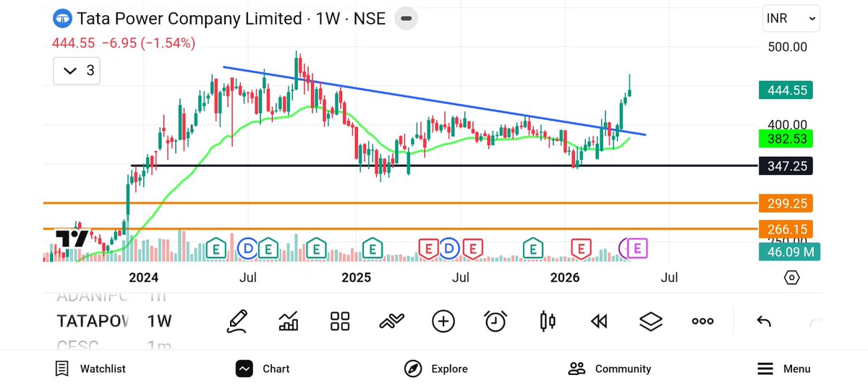Open the Explore tab
Screen dimensions: 868x388
[435, 368]
